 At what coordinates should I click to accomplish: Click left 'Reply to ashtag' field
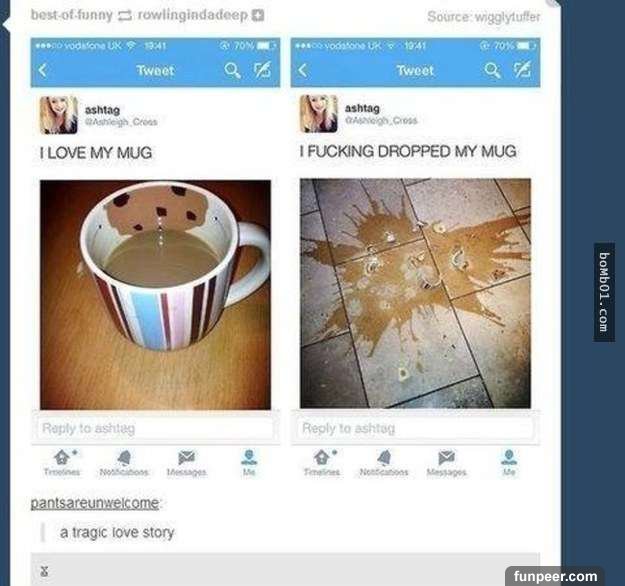click(155, 429)
